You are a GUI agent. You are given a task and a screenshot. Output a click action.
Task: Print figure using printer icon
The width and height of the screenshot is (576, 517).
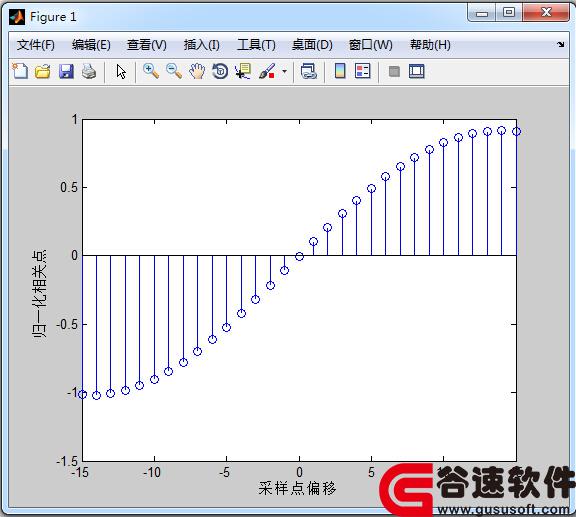89,71
